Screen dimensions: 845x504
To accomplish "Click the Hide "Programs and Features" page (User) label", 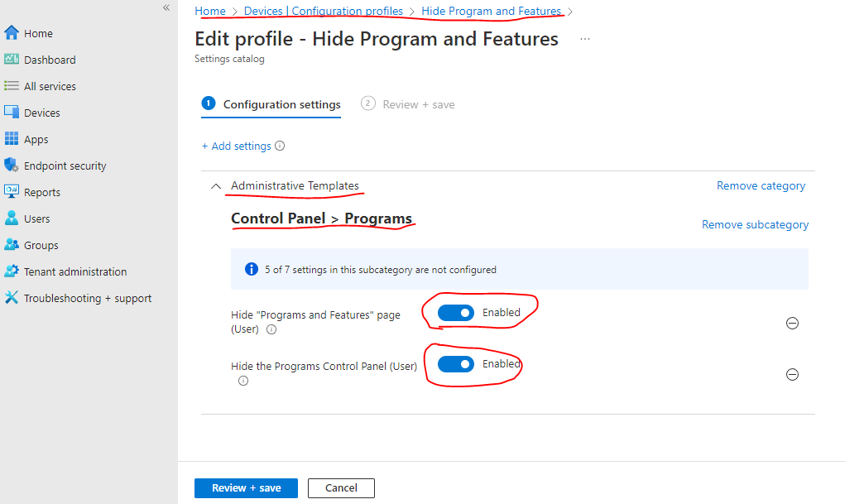I will pyautogui.click(x=316, y=322).
